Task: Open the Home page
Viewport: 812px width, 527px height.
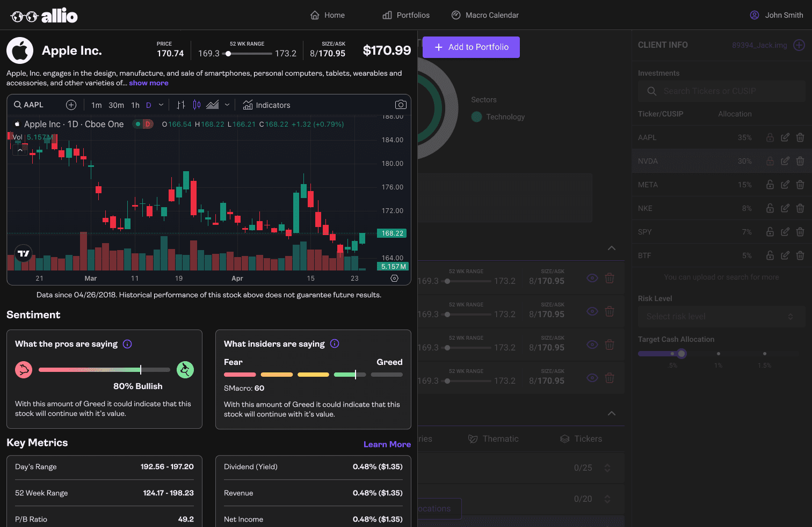Action: point(328,15)
